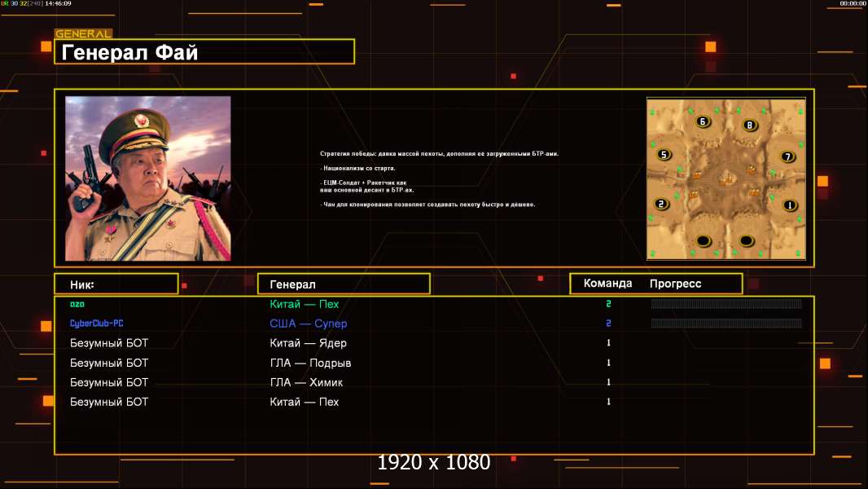Select "Безумный БОТ" in the ГЛА — Подрыв row
This screenshot has height=489, width=868.
pos(109,363)
